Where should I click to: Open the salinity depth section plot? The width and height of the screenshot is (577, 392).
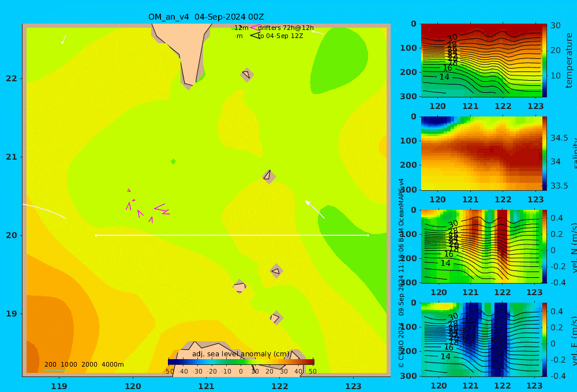(481, 153)
